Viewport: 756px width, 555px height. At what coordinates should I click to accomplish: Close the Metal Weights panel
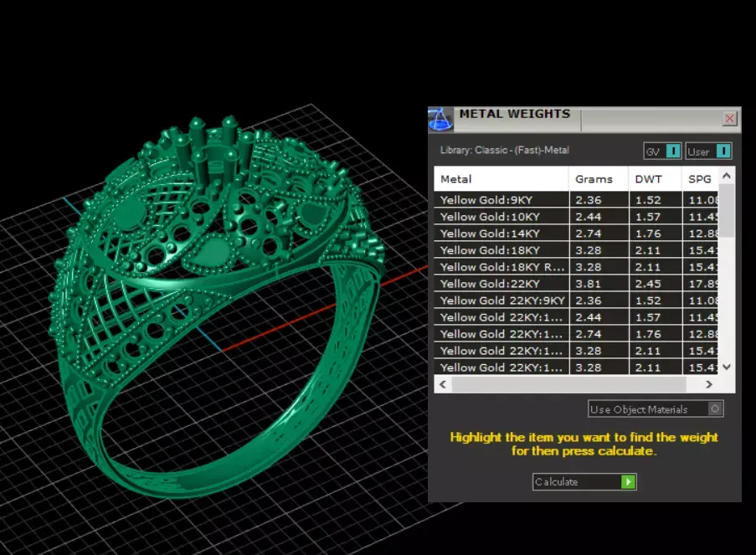click(x=729, y=118)
